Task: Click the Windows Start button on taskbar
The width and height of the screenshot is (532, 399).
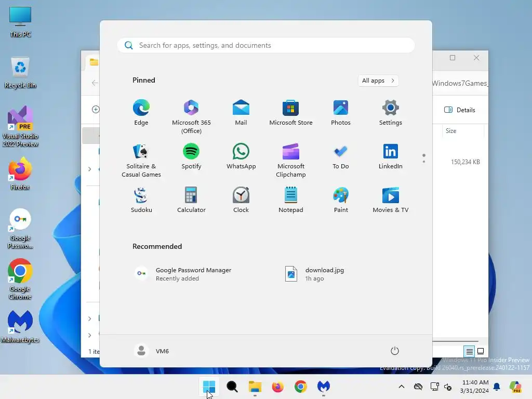Action: pos(209,387)
